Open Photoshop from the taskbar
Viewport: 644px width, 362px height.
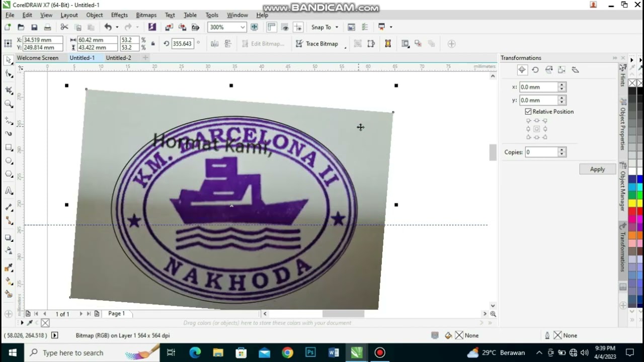point(310,352)
